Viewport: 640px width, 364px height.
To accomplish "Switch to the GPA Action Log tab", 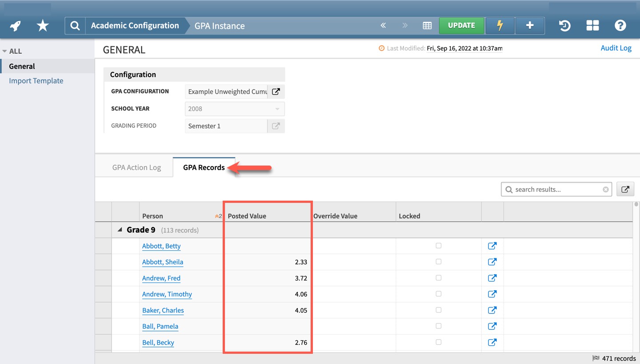I will pos(136,168).
